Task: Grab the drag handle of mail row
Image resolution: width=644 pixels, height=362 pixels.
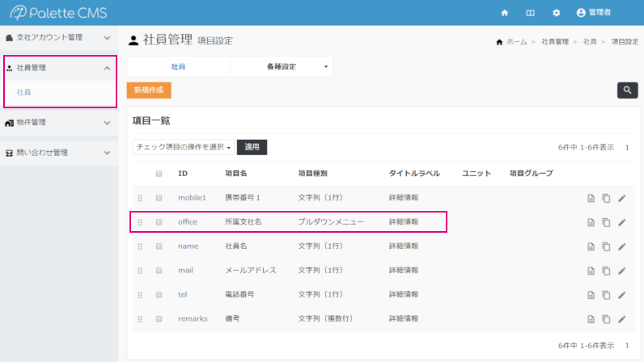Action: tap(140, 271)
